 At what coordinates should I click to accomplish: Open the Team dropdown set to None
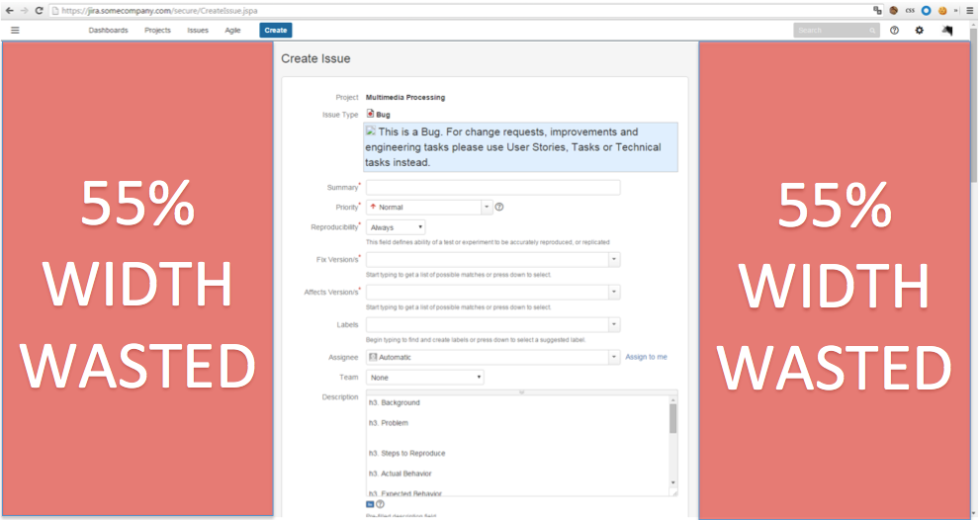pos(425,378)
